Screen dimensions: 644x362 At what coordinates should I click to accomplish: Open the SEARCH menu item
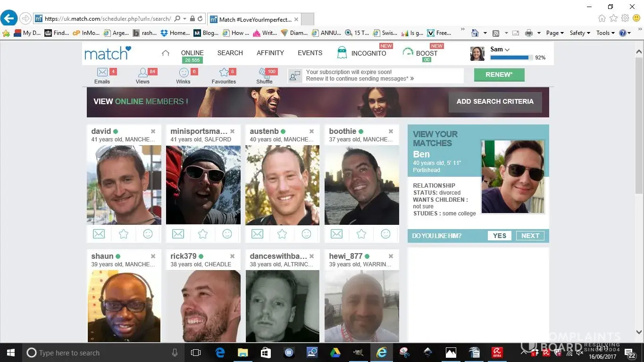(x=230, y=53)
